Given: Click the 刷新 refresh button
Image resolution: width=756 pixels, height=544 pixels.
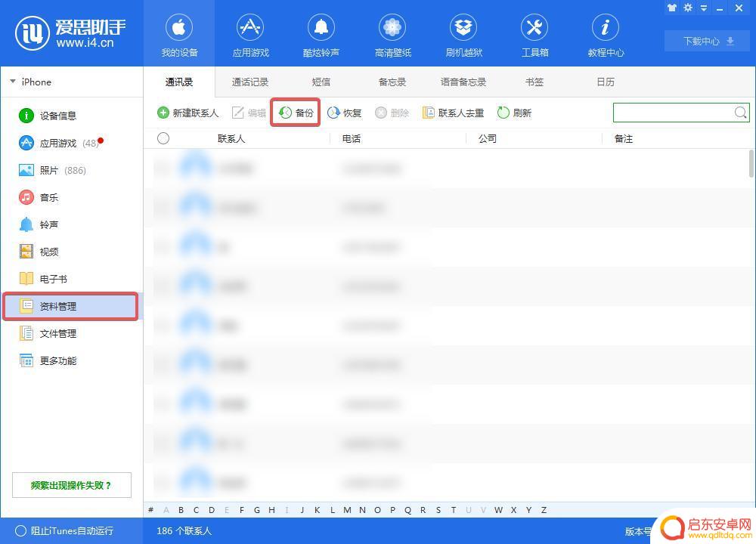Looking at the screenshot, I should (x=514, y=113).
